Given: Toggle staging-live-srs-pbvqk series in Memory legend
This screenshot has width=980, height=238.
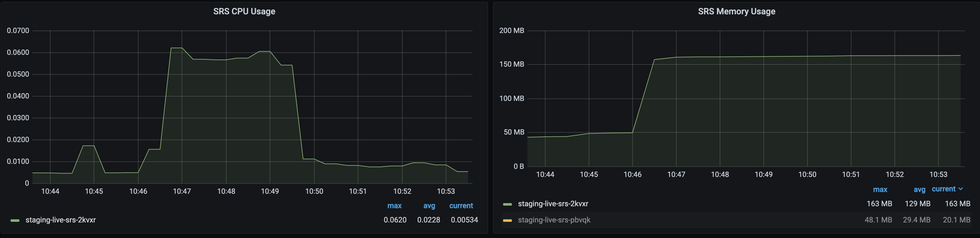Looking at the screenshot, I should click(x=554, y=220).
